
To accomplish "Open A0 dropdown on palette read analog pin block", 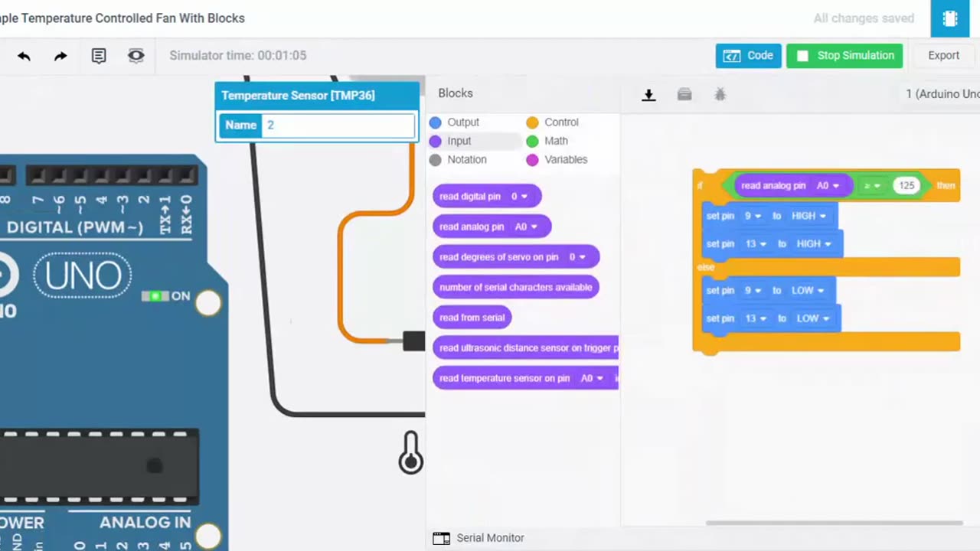I will click(x=526, y=227).
